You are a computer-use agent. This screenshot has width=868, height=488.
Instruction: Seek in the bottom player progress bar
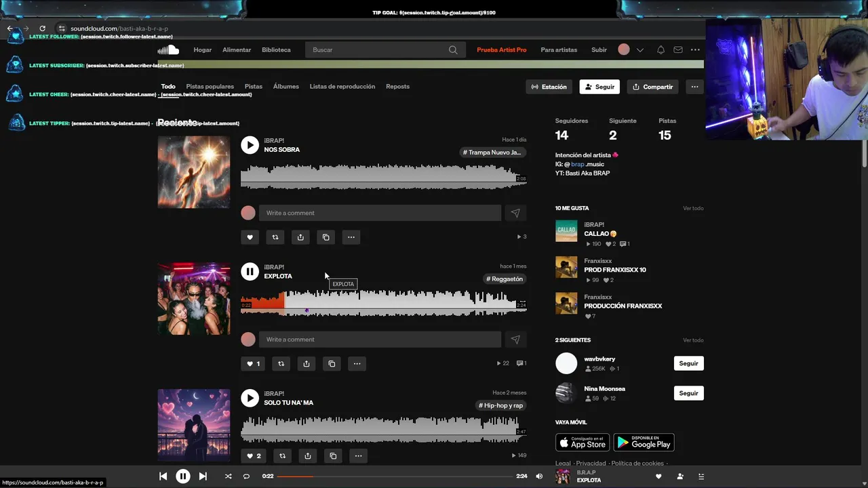(396, 476)
